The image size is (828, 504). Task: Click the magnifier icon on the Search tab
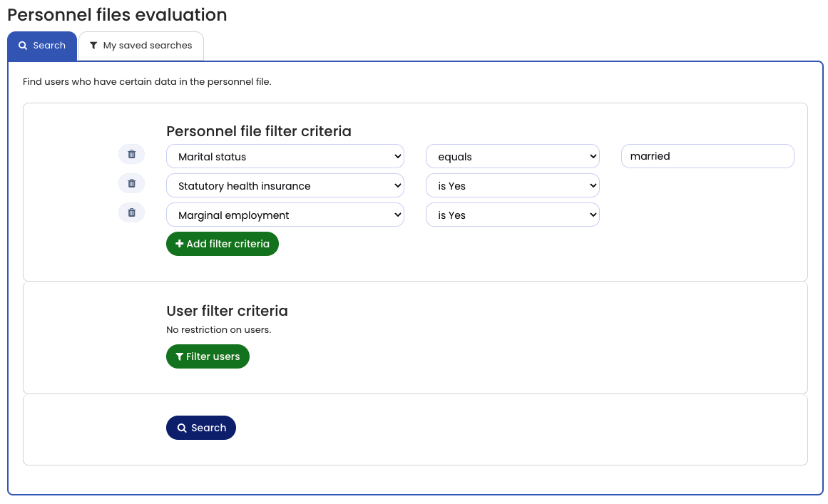pos(23,46)
